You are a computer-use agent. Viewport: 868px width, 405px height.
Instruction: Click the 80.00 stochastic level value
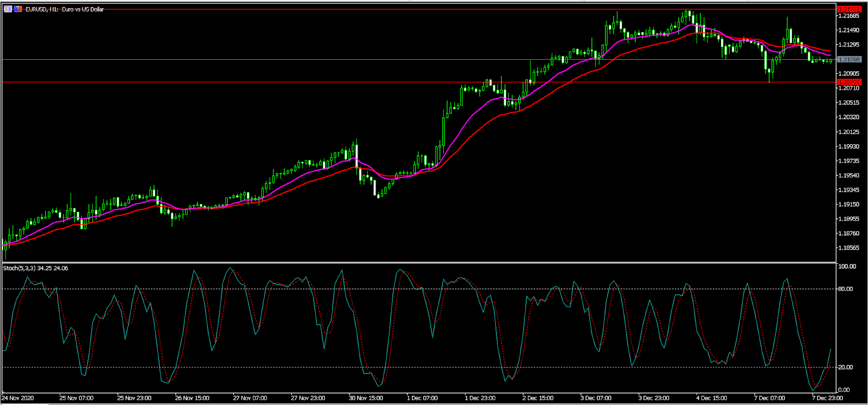(846, 289)
